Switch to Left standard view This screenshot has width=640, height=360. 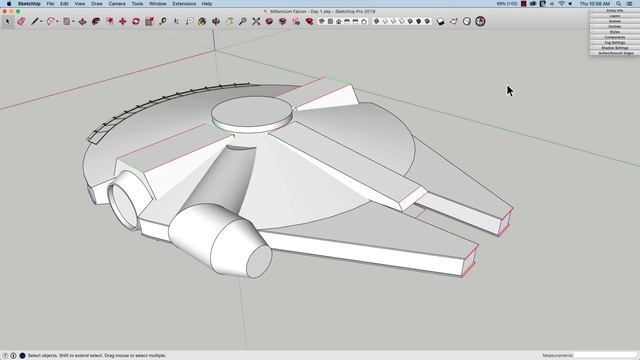coord(364,21)
